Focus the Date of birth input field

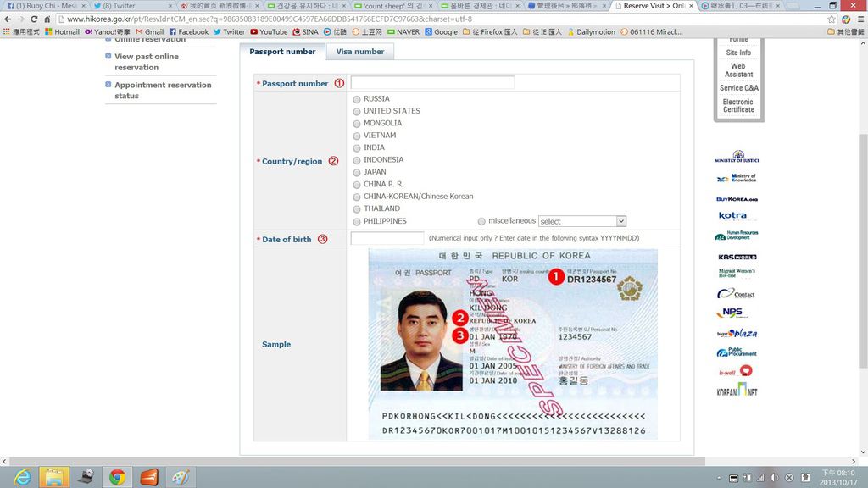point(387,238)
